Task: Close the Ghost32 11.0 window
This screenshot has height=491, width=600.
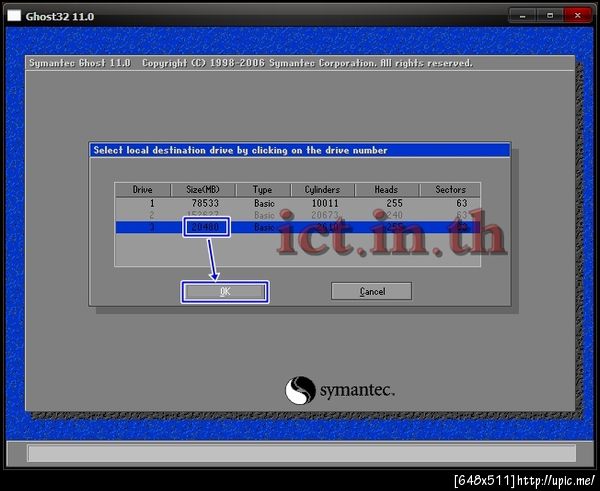Action: (x=578, y=16)
